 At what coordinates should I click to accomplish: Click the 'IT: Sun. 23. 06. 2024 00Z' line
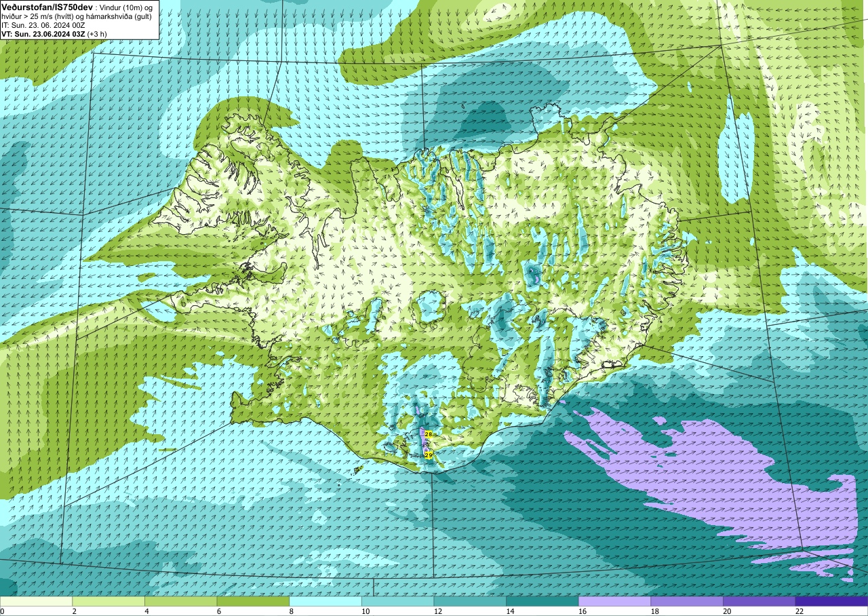[x=43, y=24]
